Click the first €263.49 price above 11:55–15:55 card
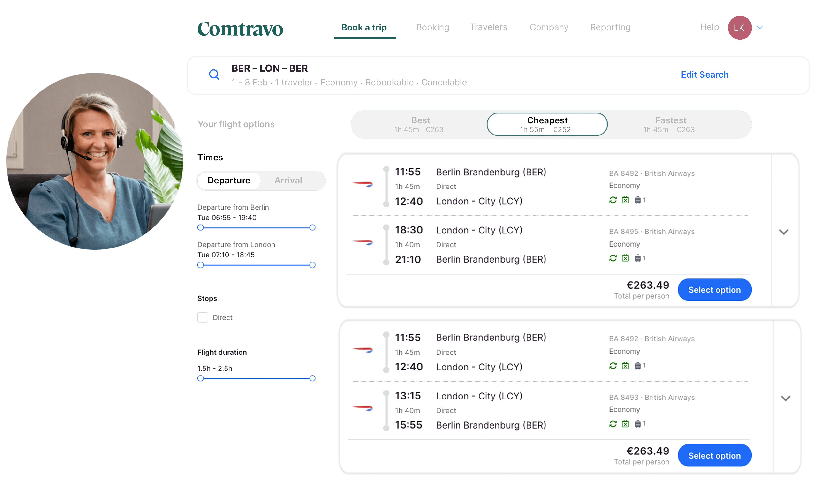Viewport: 832px width, 504px height. (648, 285)
